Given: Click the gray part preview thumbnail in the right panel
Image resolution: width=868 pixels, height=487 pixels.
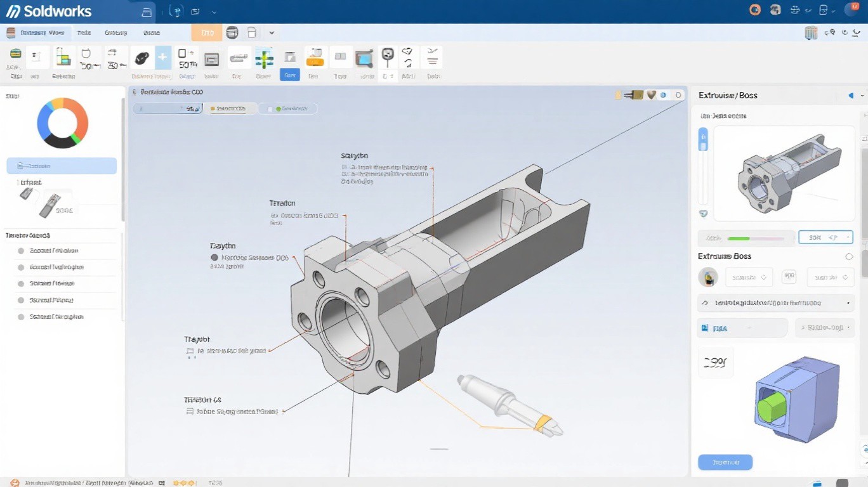Looking at the screenshot, I should (784, 173).
